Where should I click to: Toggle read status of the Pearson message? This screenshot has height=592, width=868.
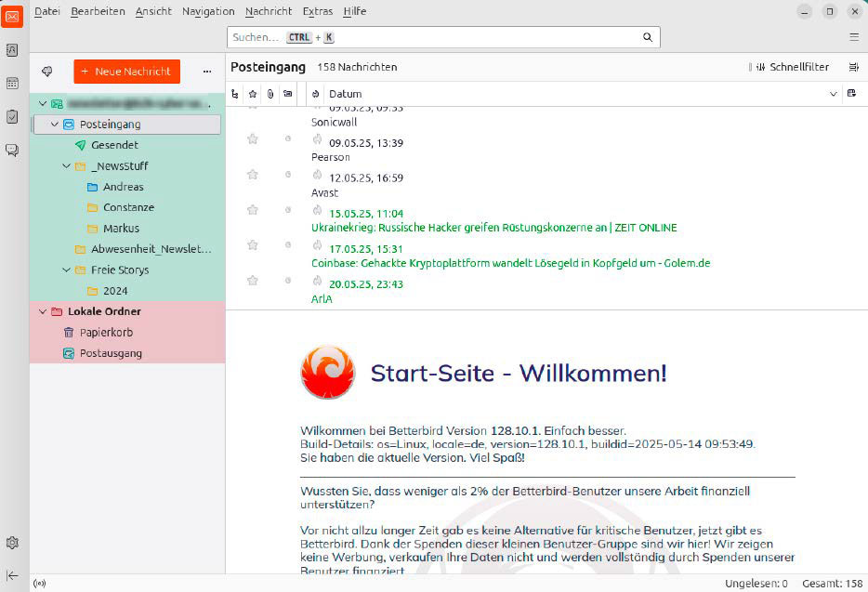[x=288, y=139]
